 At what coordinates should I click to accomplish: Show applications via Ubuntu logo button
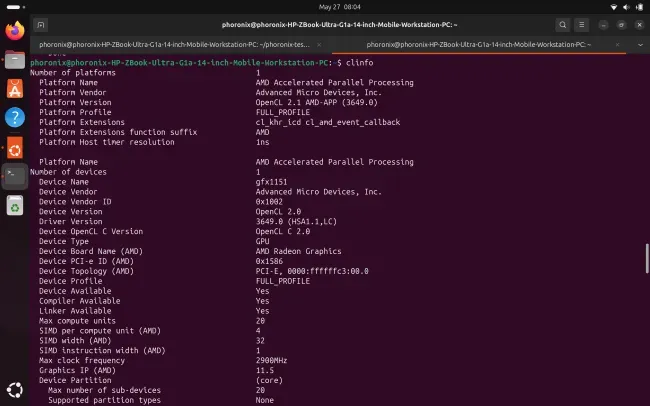click(x=15, y=390)
